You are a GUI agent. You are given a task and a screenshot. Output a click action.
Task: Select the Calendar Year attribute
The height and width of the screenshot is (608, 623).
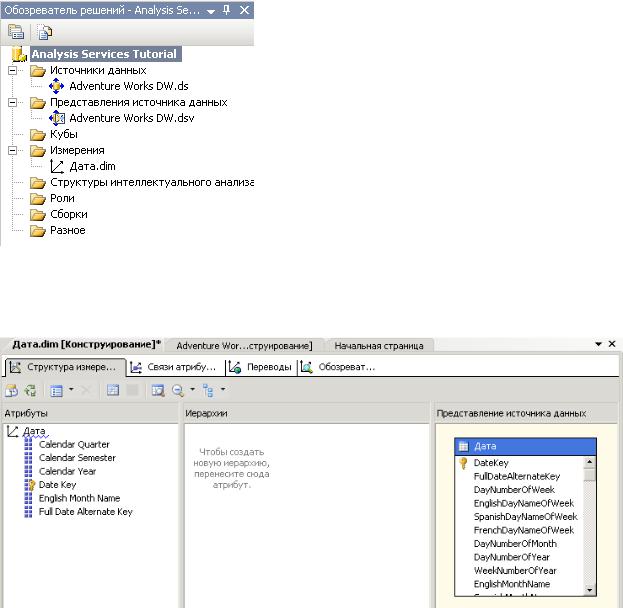[x=67, y=471]
